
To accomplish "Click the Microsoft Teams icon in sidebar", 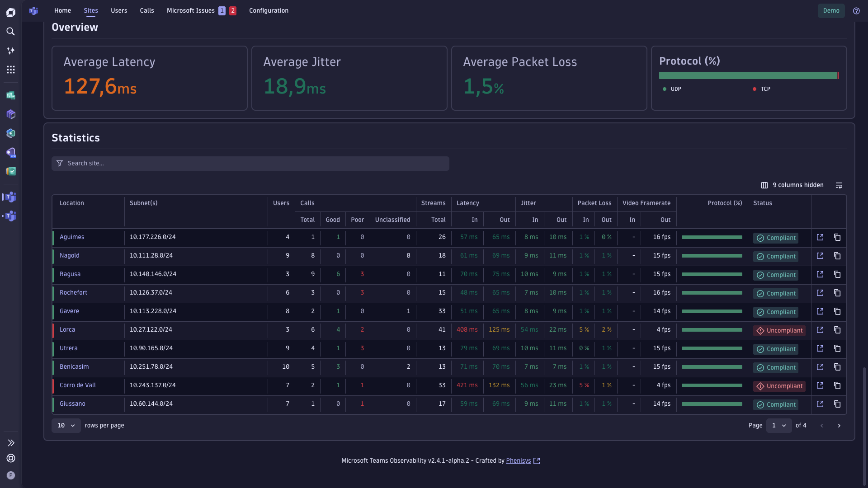I will pos(11,197).
